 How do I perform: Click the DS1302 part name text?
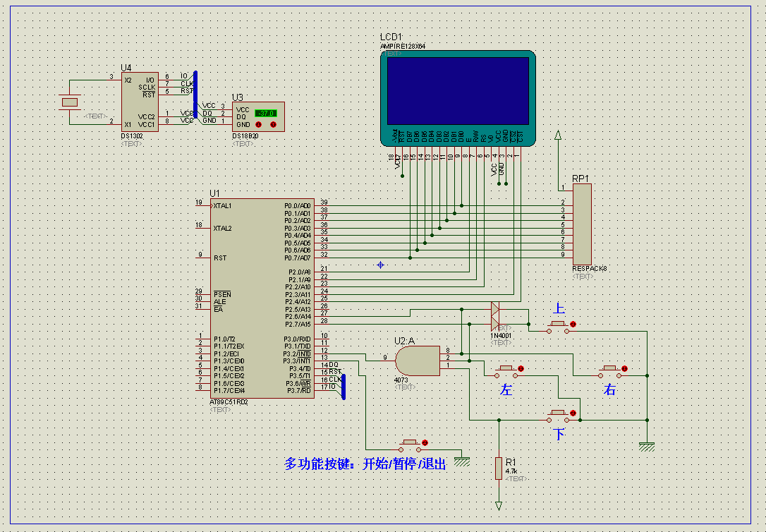tap(132, 135)
